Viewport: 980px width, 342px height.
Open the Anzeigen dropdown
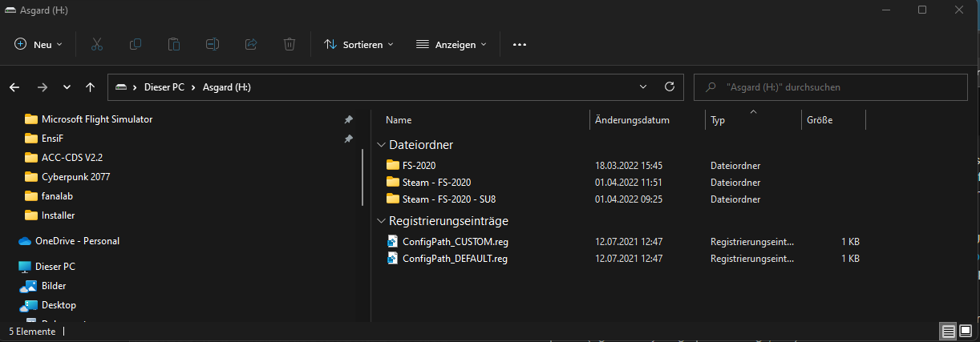452,45
